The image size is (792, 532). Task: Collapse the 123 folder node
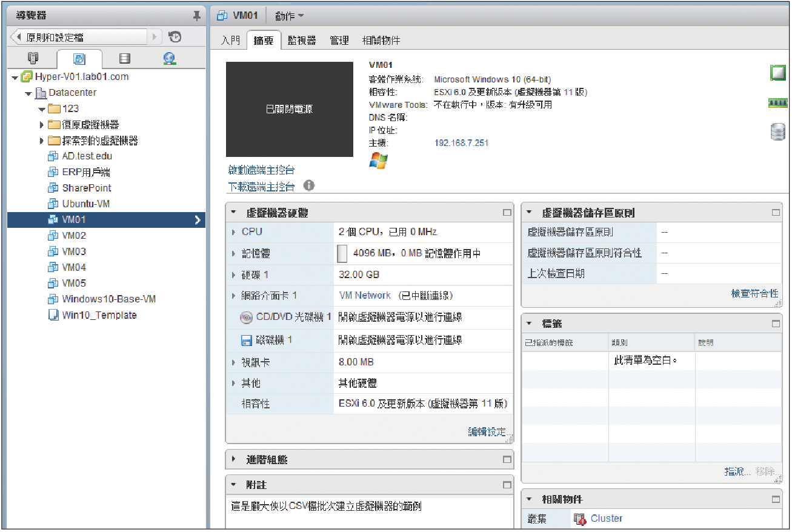click(42, 109)
